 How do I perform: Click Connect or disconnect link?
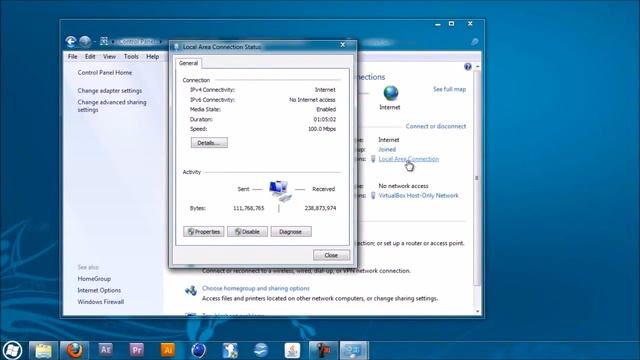point(436,126)
